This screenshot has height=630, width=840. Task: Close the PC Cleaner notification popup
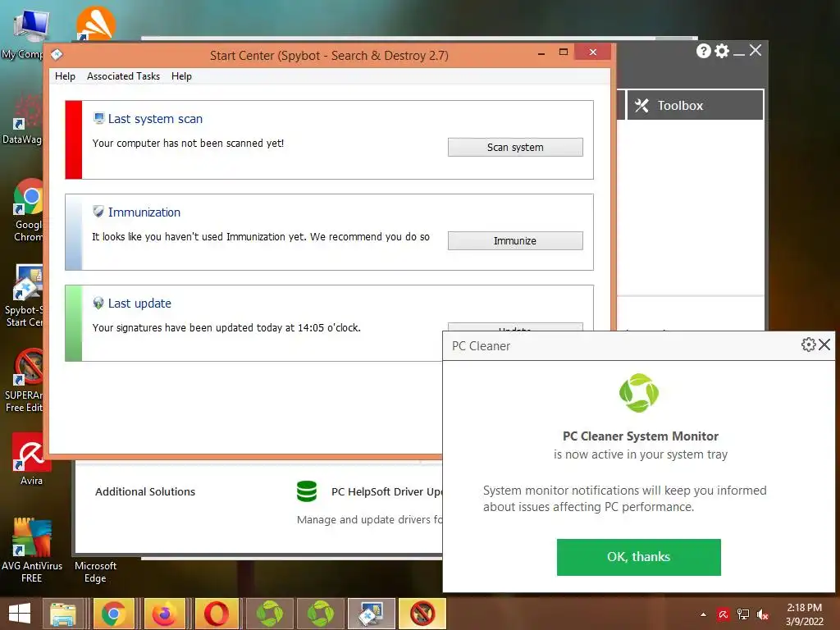[824, 345]
